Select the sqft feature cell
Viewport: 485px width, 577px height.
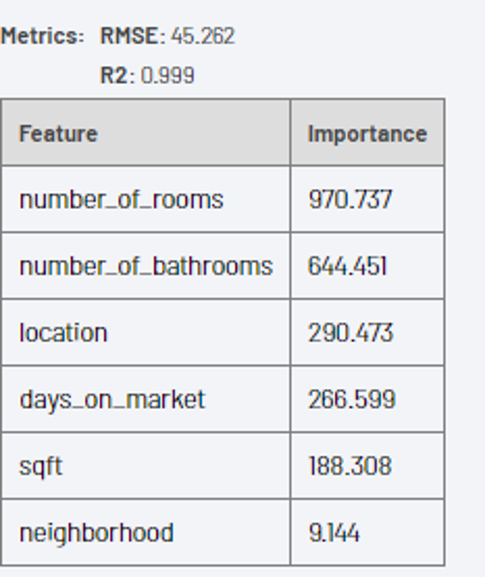pos(146,466)
